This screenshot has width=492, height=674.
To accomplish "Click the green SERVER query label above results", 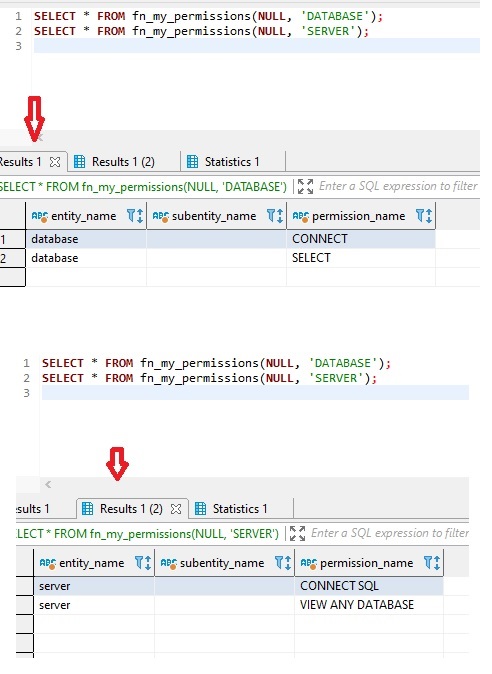I will 148,533.
